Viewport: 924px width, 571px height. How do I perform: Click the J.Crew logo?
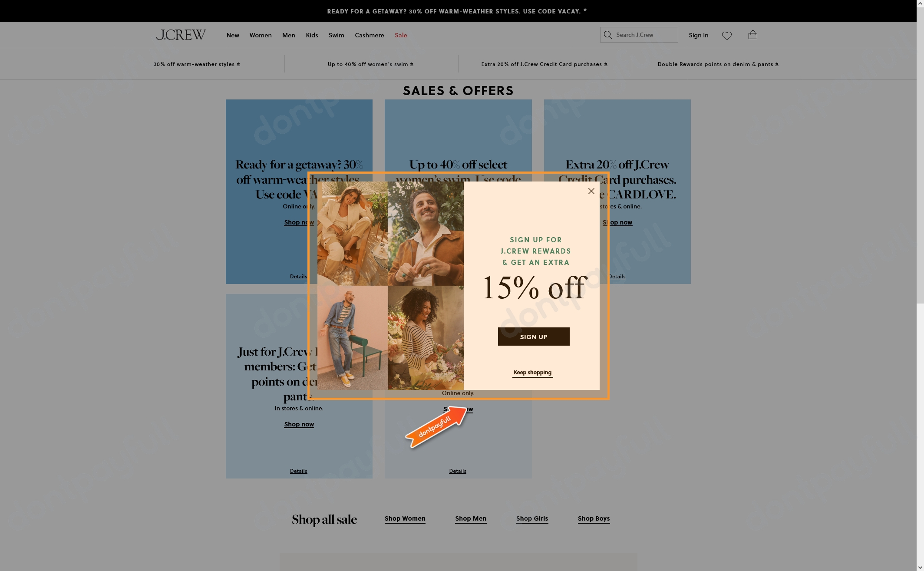181,35
